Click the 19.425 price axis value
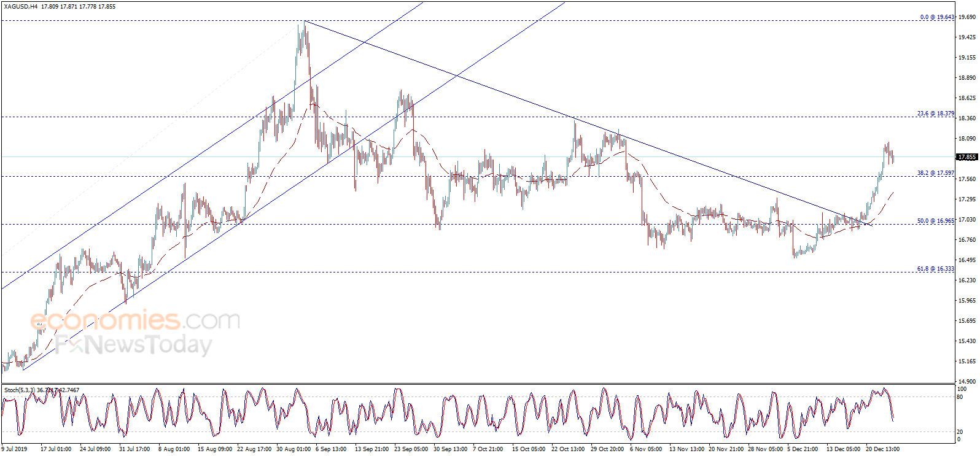 coord(967,37)
